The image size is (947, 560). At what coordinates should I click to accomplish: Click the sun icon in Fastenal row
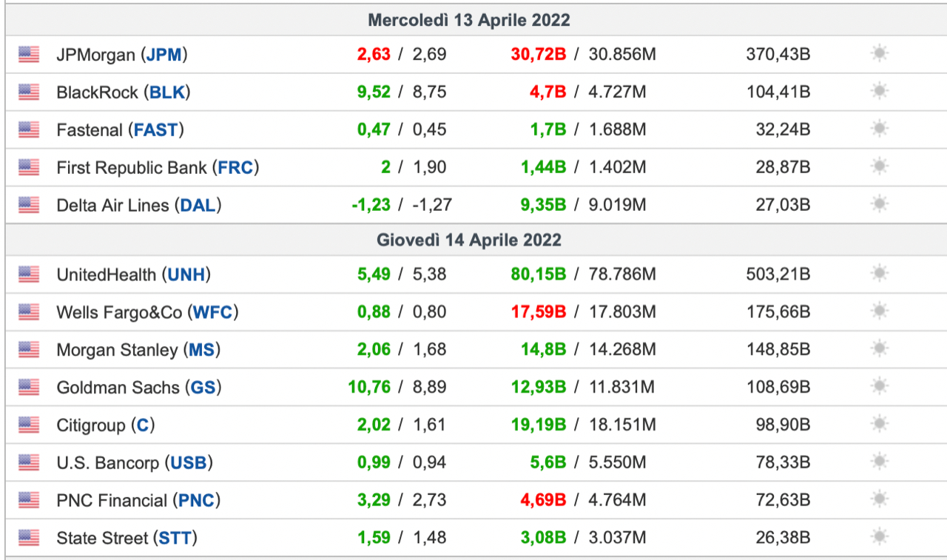coord(879,129)
